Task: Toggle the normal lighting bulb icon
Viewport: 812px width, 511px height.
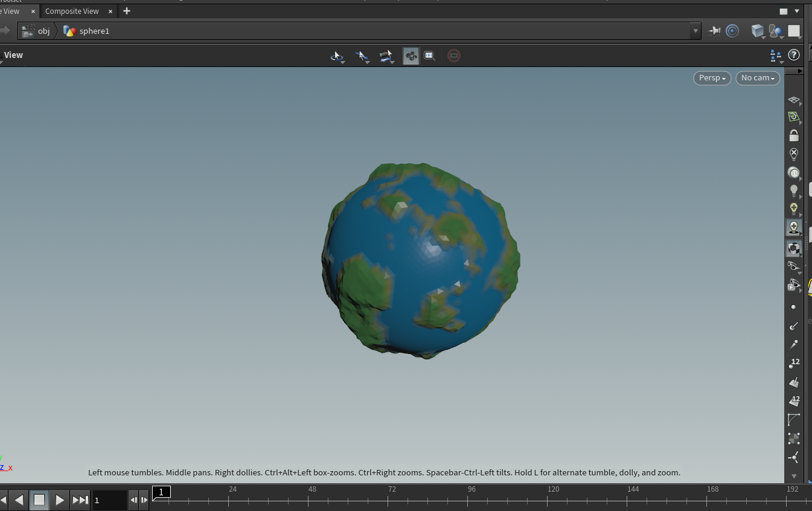Action: [x=794, y=191]
